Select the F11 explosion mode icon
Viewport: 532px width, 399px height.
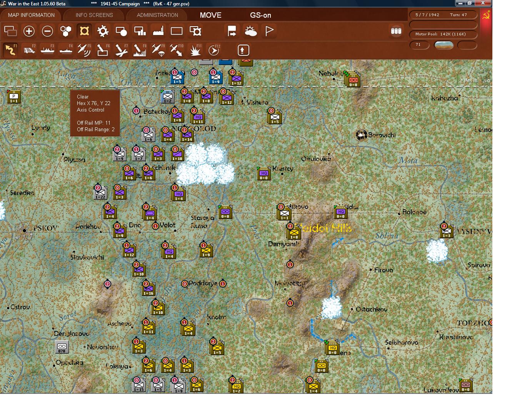click(x=195, y=50)
